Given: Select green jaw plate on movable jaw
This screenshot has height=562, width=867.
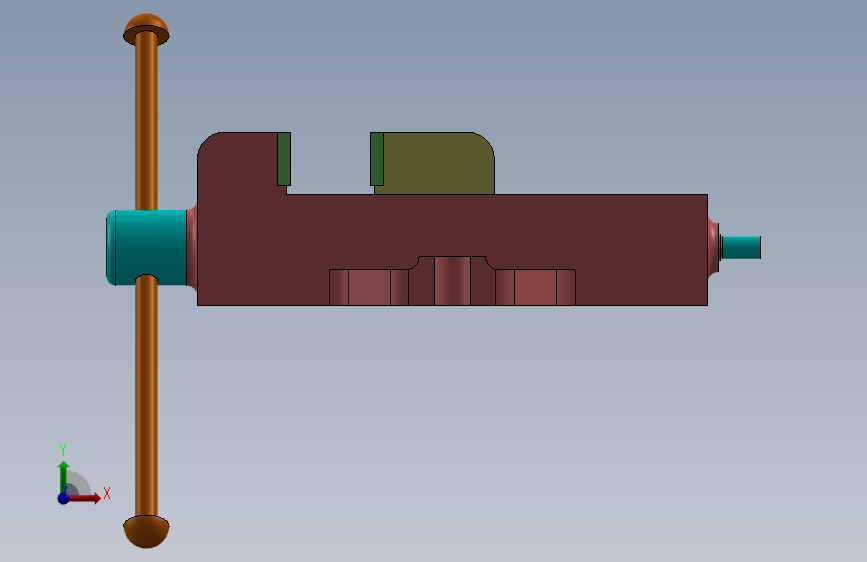Looking at the screenshot, I should tap(377, 159).
